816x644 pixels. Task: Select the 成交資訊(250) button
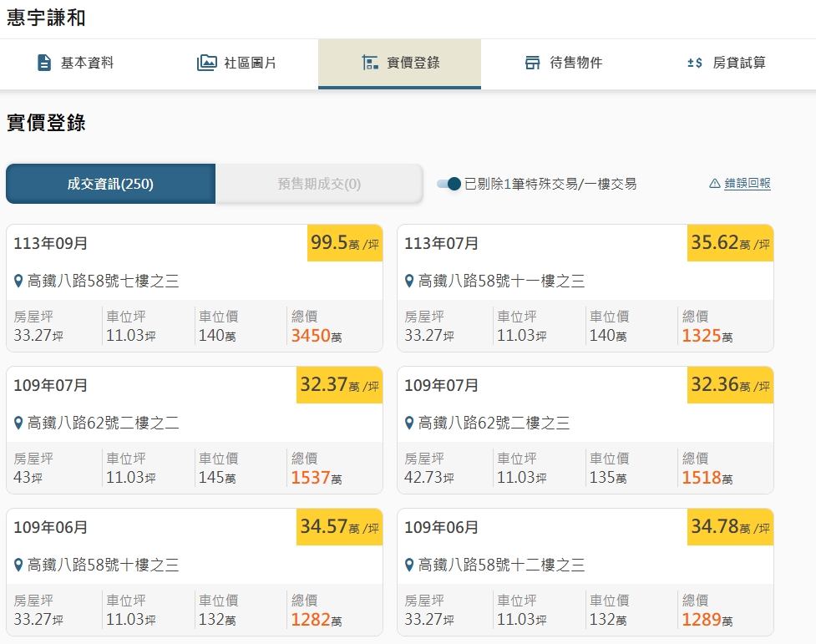coord(110,184)
